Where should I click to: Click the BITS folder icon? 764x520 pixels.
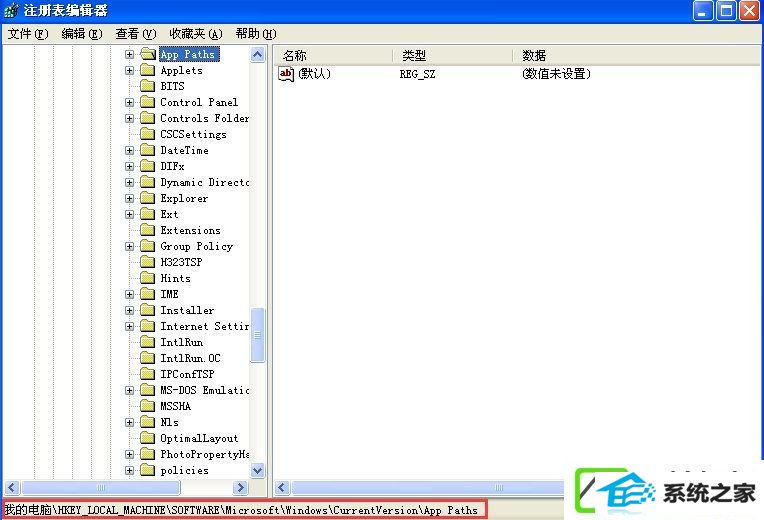[x=148, y=87]
